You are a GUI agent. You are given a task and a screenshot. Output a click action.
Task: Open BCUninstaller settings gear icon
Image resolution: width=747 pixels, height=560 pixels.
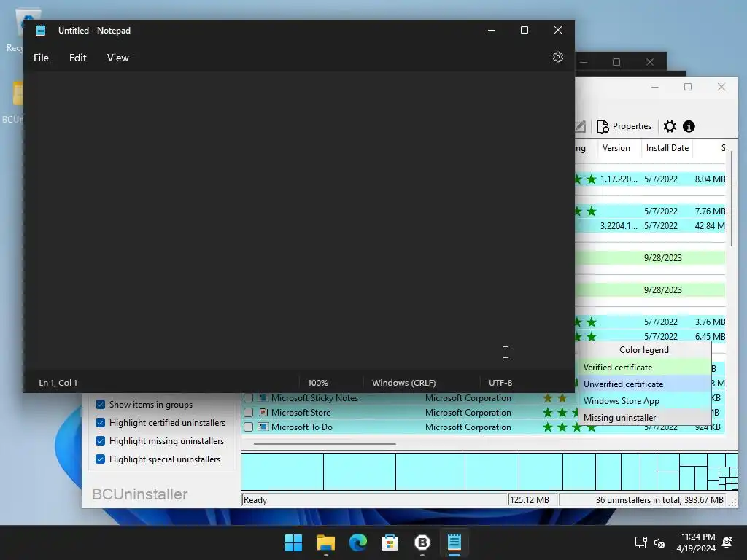pos(670,126)
